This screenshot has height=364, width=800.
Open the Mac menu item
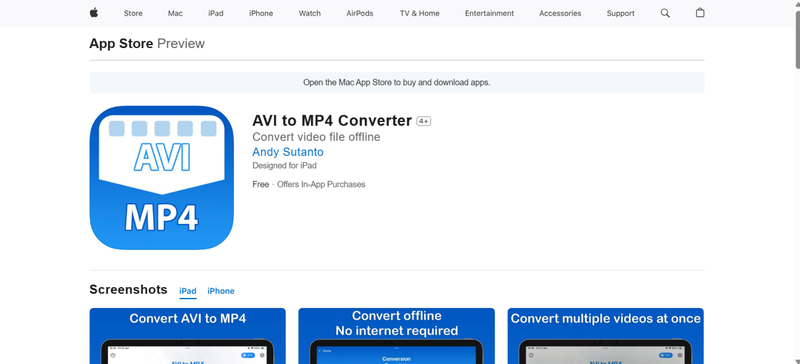[x=175, y=14]
